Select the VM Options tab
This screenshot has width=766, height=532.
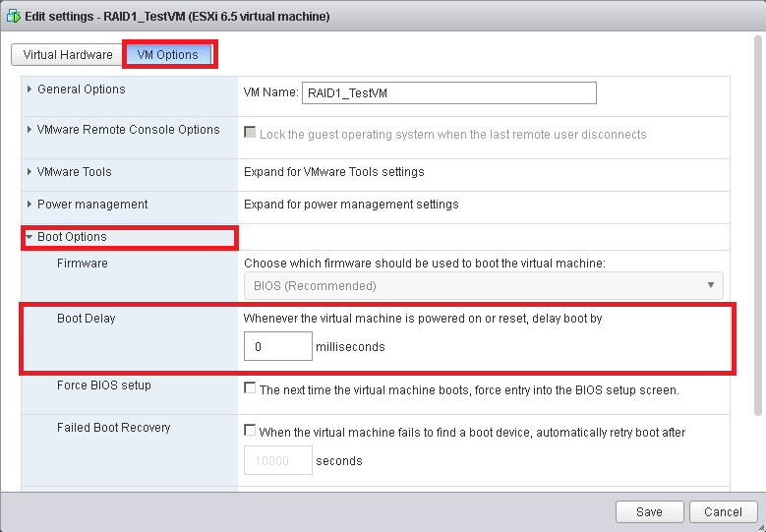(168, 55)
